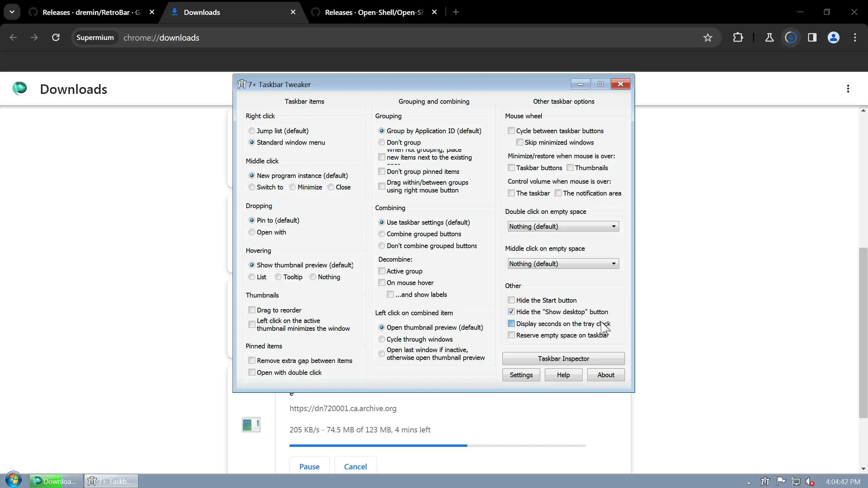Open the Extensions puzzle icon

(x=738, y=38)
